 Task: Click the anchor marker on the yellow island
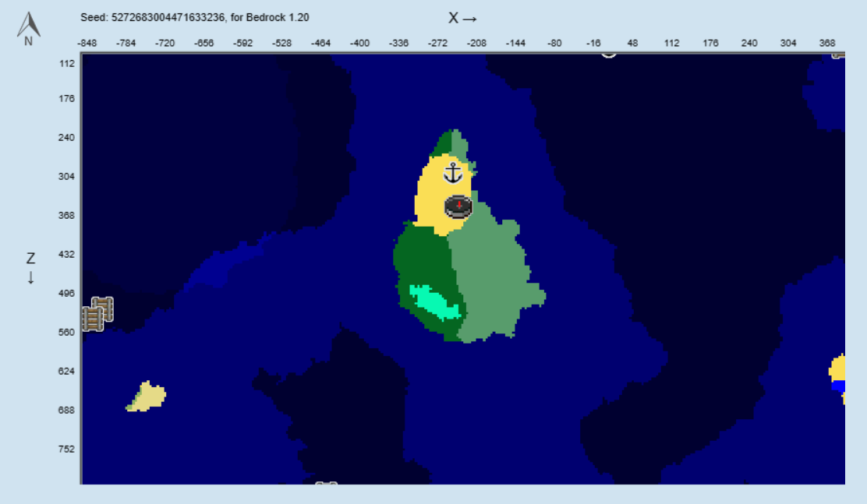coord(453,172)
